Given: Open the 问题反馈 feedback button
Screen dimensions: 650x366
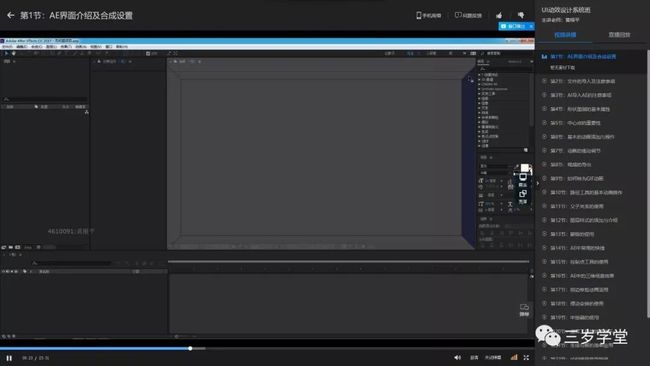Looking at the screenshot, I should tap(468, 15).
